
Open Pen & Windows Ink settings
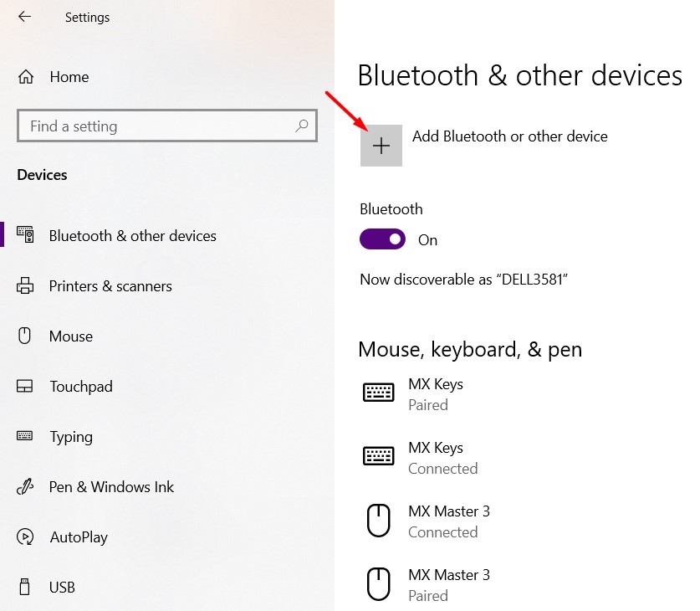click(x=111, y=487)
